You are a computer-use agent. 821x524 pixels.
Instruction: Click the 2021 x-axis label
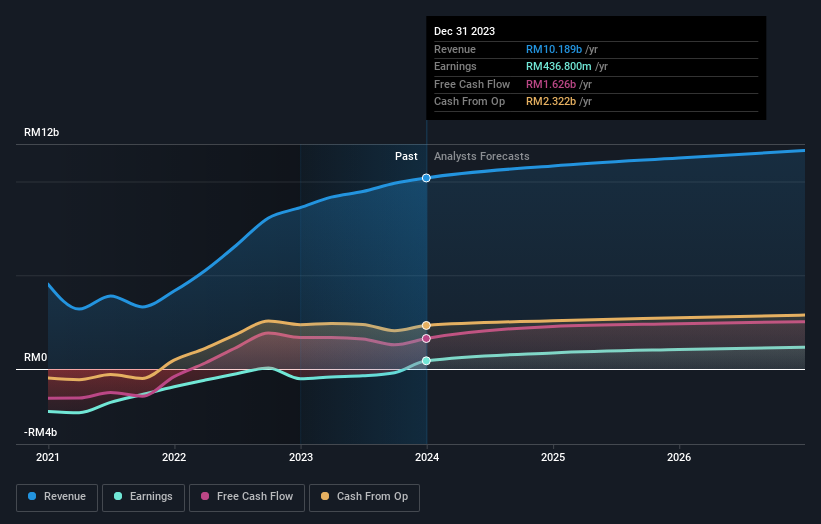click(x=48, y=458)
